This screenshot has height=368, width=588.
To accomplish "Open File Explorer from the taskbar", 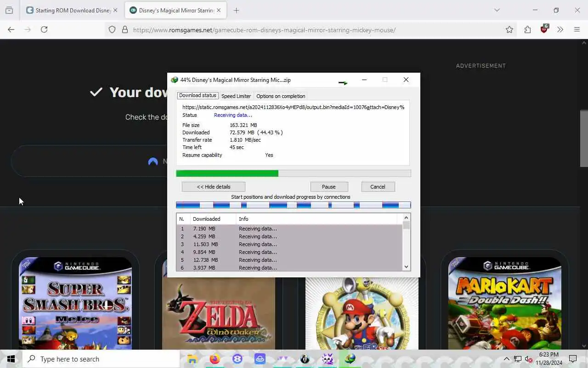I will (192, 359).
